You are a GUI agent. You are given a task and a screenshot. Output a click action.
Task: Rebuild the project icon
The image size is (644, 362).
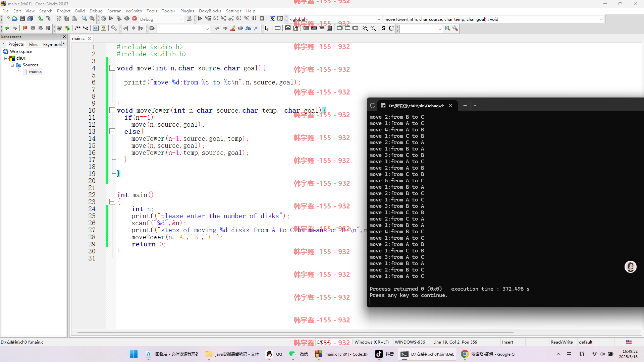(127, 19)
